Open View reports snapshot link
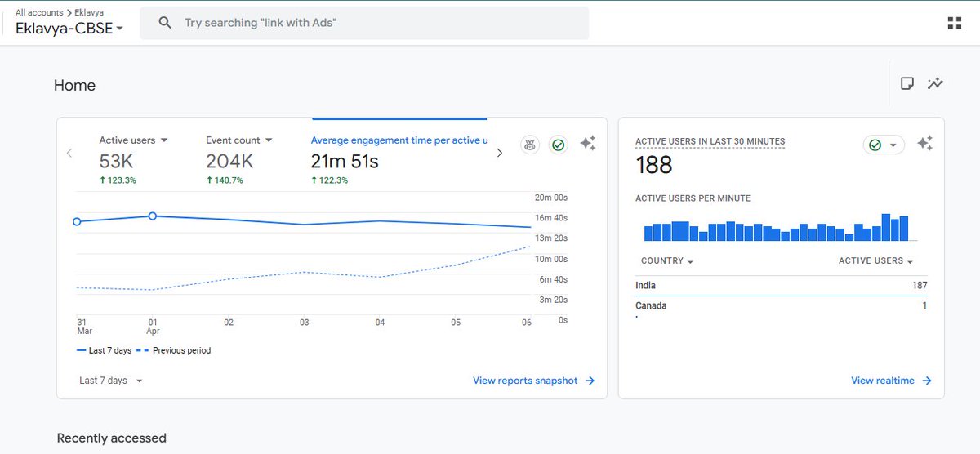980x454 pixels. point(534,381)
